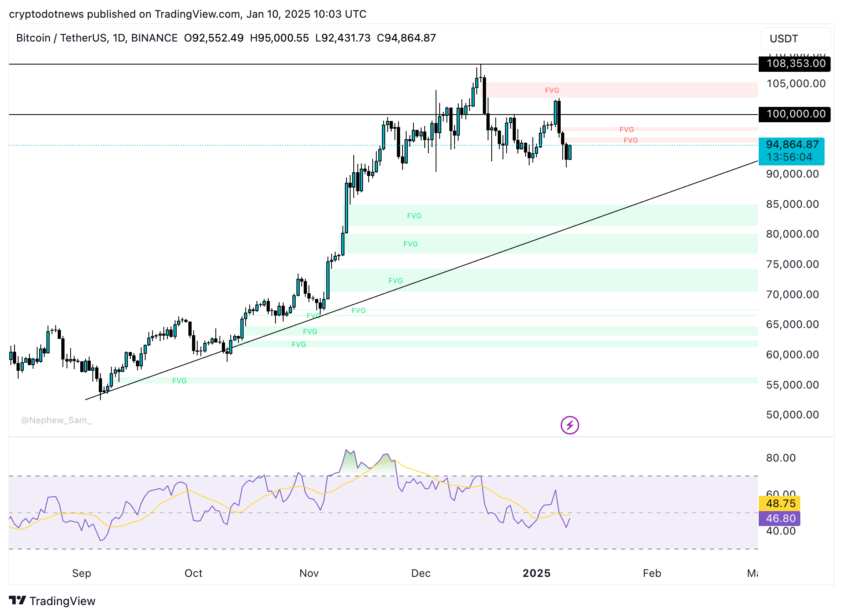The image size is (843, 616).
Task: Click Dec on the time axis
Action: pos(422,572)
